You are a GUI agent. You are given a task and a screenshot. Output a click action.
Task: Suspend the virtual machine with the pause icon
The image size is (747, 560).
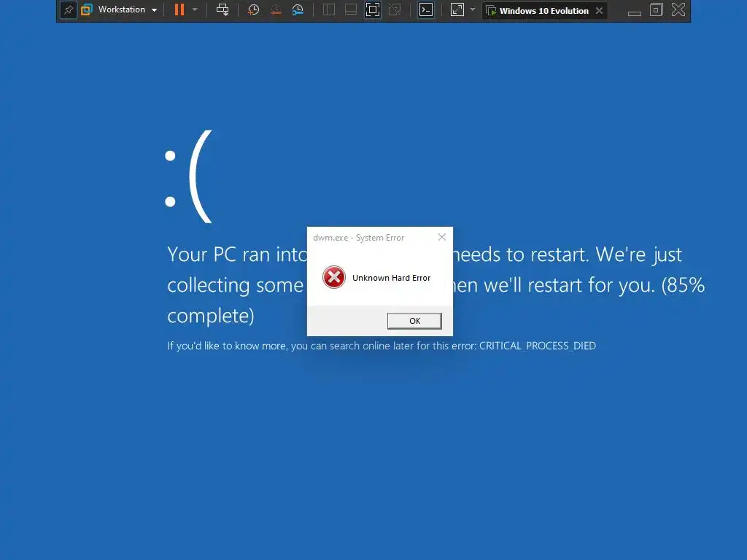(179, 10)
